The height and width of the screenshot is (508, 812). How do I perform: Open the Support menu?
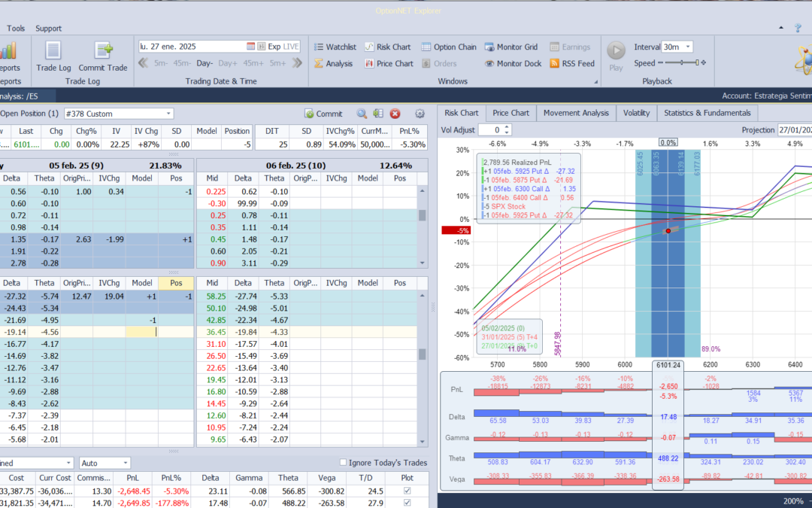click(x=48, y=28)
